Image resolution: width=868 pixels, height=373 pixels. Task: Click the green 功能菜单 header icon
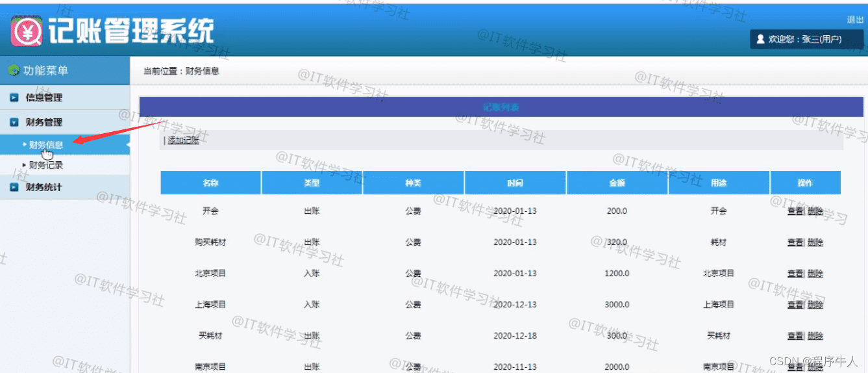coord(13,71)
